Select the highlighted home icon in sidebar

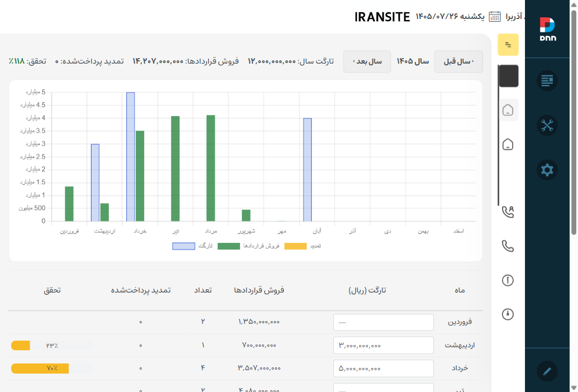508,110
